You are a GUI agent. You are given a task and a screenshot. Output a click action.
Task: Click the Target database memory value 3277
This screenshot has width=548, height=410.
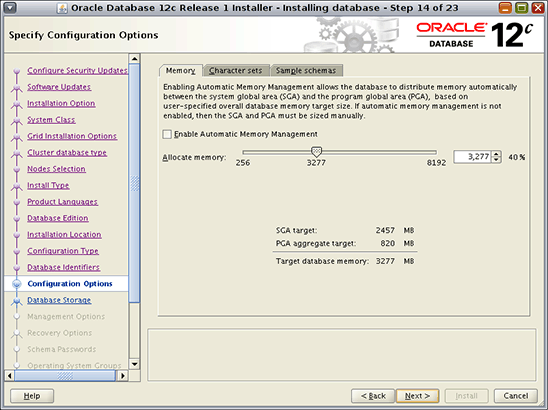point(385,261)
